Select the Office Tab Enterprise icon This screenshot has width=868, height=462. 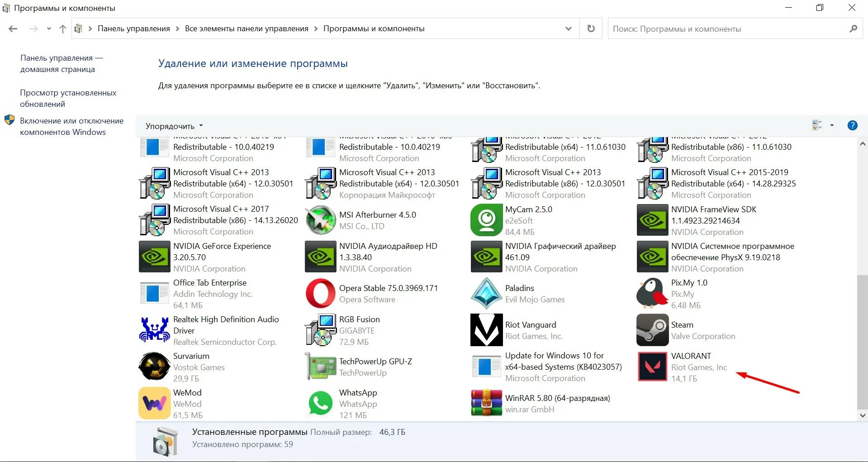154,293
